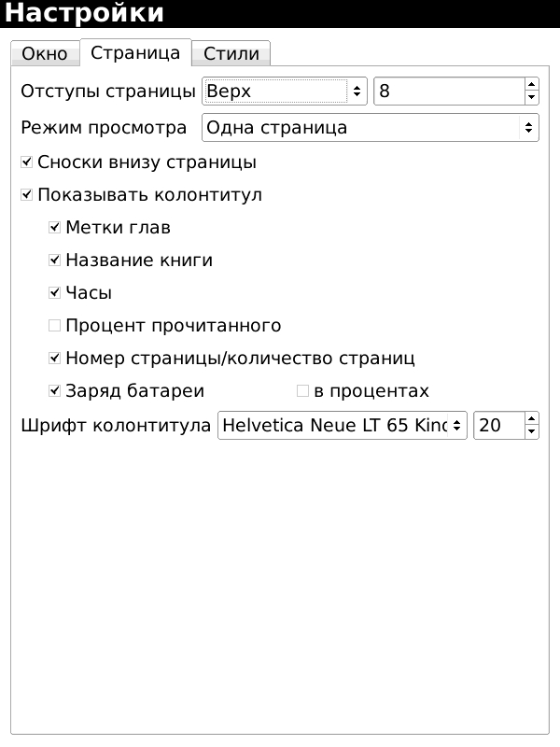
Task: Increase page margin value with up arrow
Action: point(531,85)
